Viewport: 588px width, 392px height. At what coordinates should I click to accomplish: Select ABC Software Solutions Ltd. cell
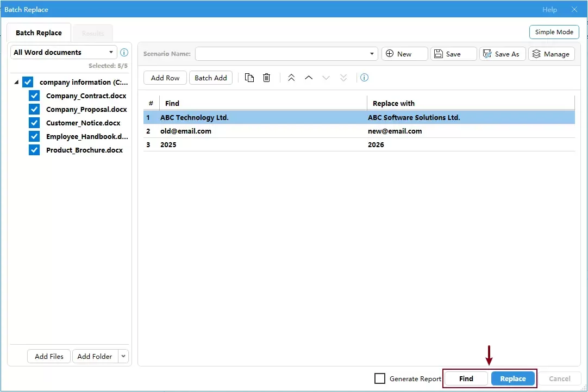pyautogui.click(x=471, y=117)
